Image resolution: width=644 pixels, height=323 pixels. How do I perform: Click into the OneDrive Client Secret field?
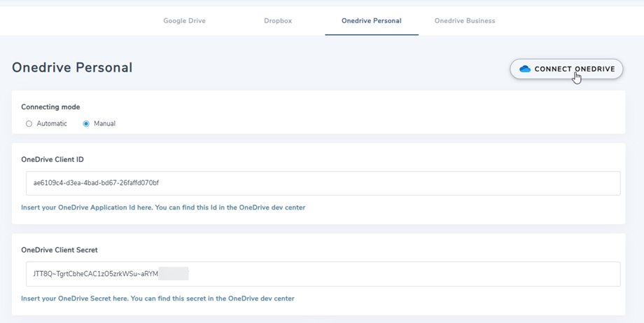(323, 274)
